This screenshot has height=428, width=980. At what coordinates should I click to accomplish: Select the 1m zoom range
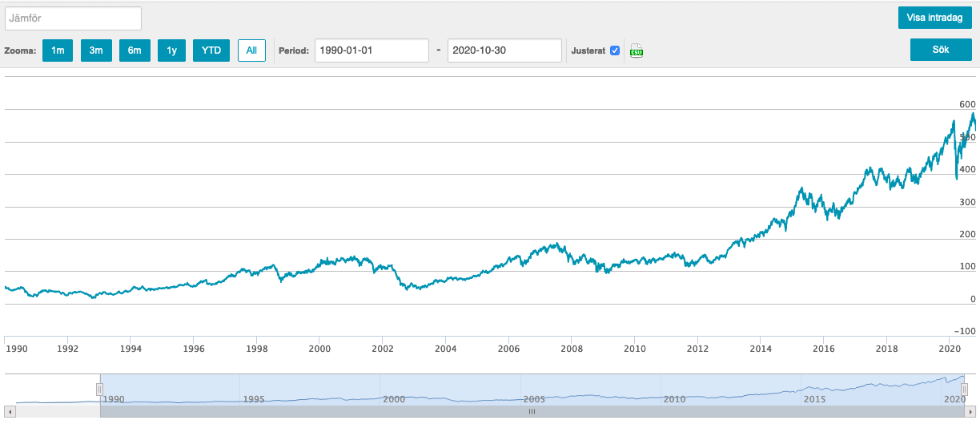[58, 50]
